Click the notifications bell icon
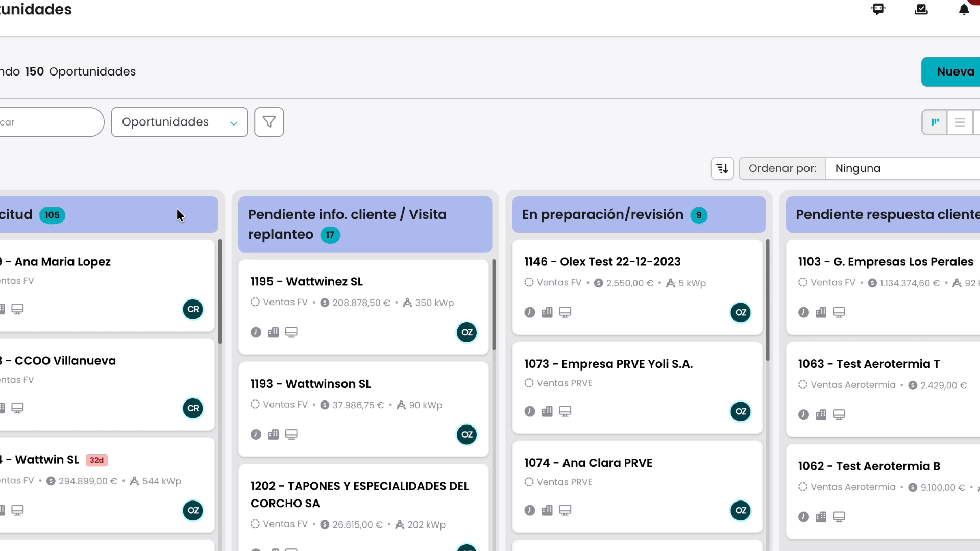Image resolution: width=980 pixels, height=551 pixels. tap(964, 9)
